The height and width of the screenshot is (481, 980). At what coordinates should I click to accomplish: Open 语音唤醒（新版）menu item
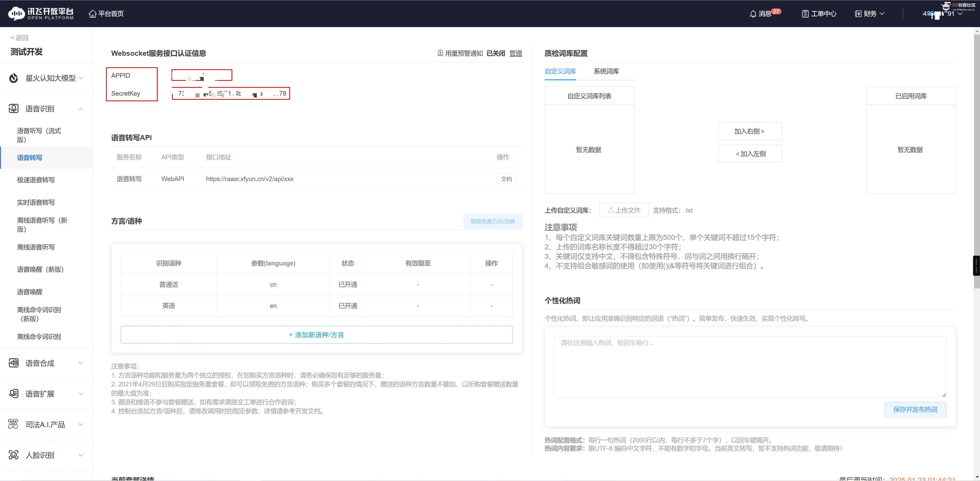point(40,269)
